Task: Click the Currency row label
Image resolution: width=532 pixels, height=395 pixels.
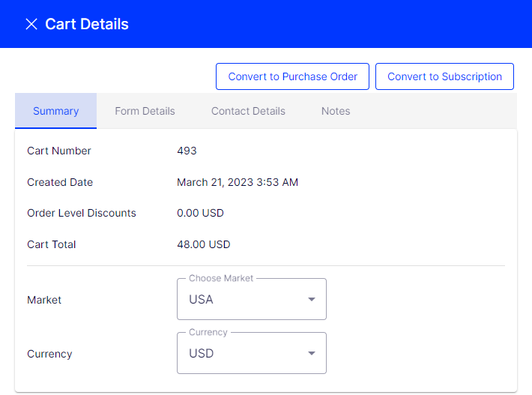Action: 49,354
